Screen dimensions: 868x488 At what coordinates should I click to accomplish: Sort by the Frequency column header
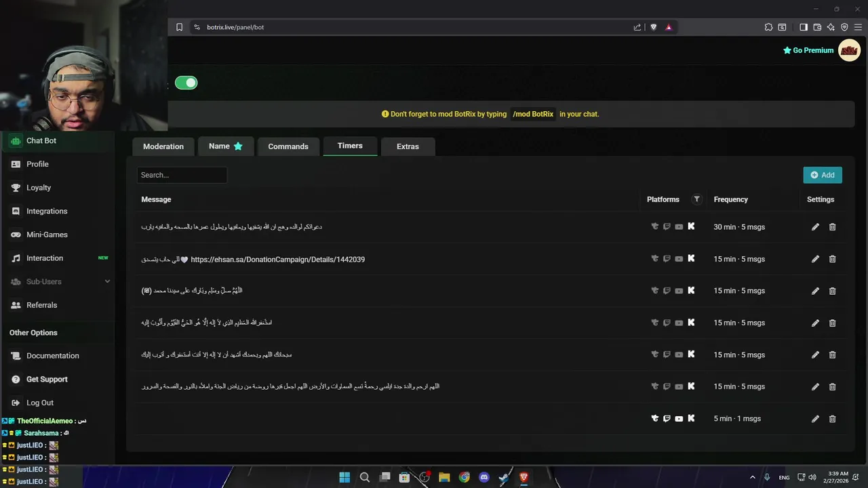coord(731,199)
